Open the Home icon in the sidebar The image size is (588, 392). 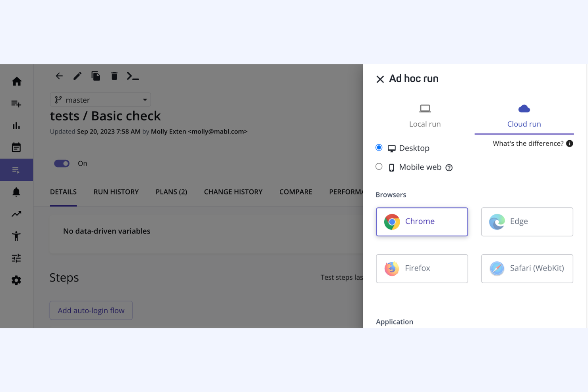16,81
